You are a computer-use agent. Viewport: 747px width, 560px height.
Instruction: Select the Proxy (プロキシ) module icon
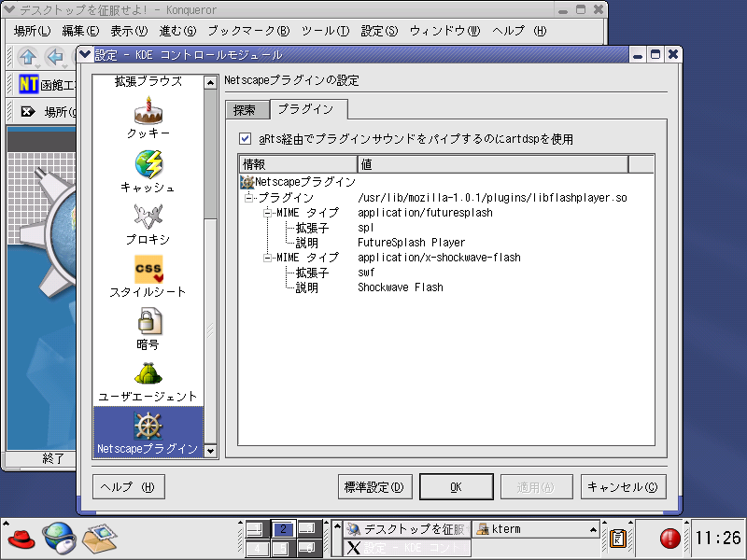coord(148,224)
